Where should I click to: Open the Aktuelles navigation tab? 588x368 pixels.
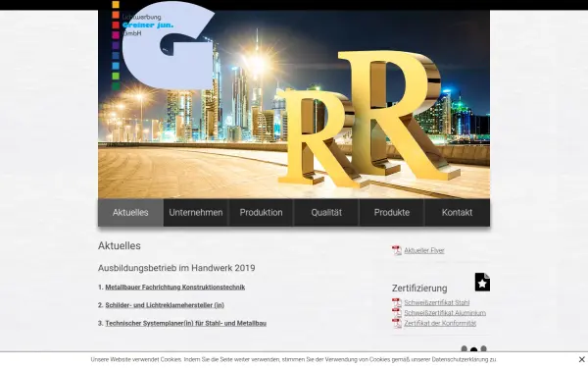pos(130,213)
